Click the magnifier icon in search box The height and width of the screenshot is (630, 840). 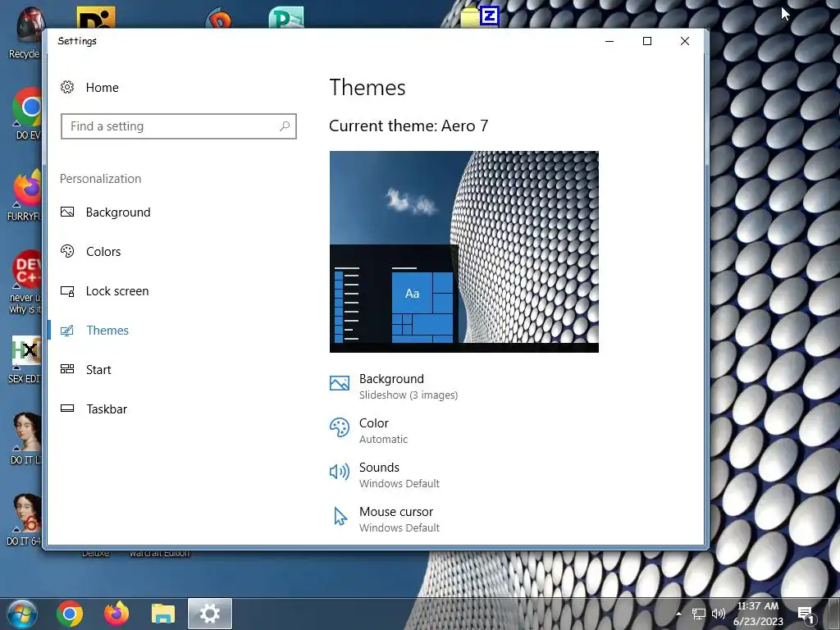pyautogui.click(x=285, y=126)
